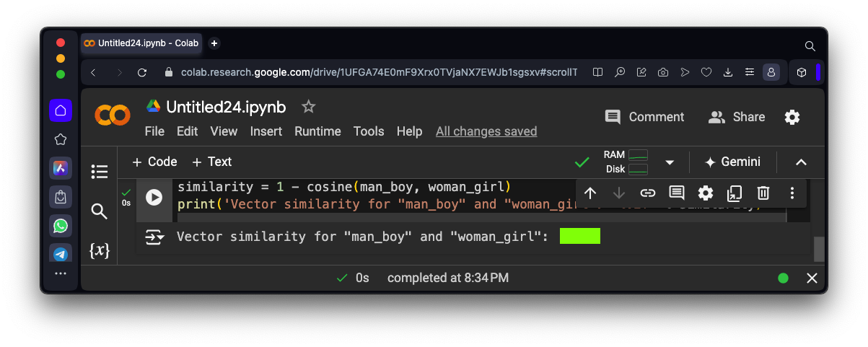The height and width of the screenshot is (347, 868).
Task: Open the variables inspector panel
Action: click(100, 250)
